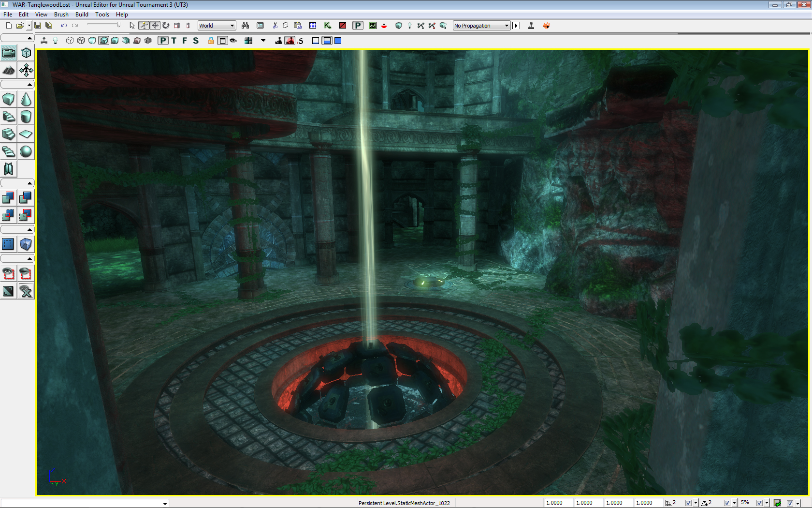
Task: Click the main 3D viewport scene
Action: pyautogui.click(x=422, y=272)
